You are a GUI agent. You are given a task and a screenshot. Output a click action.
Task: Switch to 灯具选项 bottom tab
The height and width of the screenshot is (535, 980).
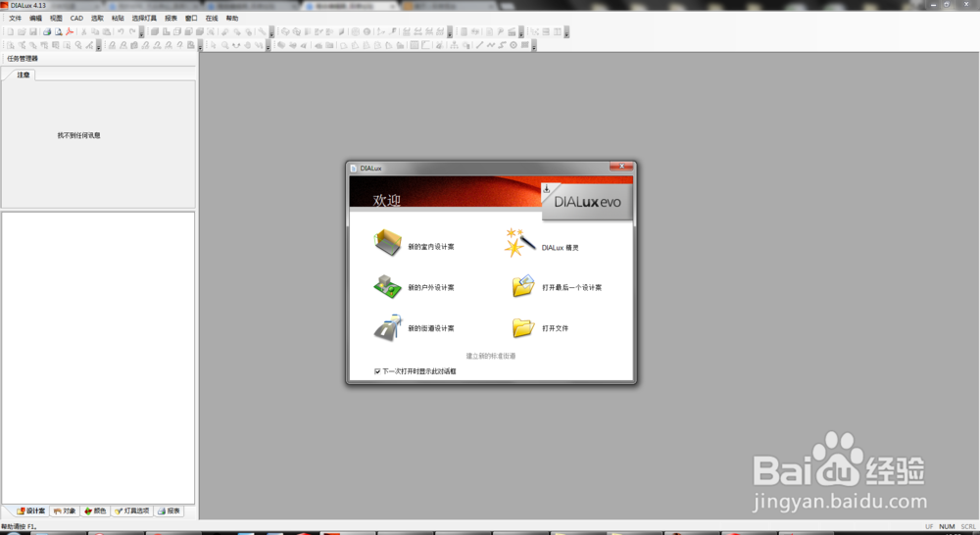point(132,511)
